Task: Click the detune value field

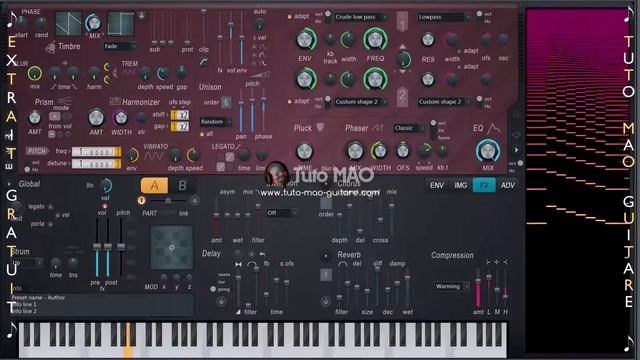Action: (96, 164)
